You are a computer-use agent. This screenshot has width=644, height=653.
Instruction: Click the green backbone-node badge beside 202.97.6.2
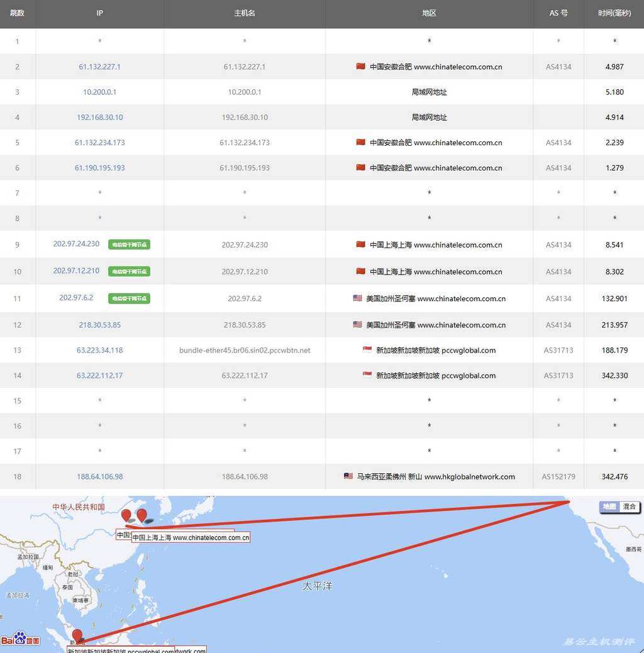click(x=129, y=298)
